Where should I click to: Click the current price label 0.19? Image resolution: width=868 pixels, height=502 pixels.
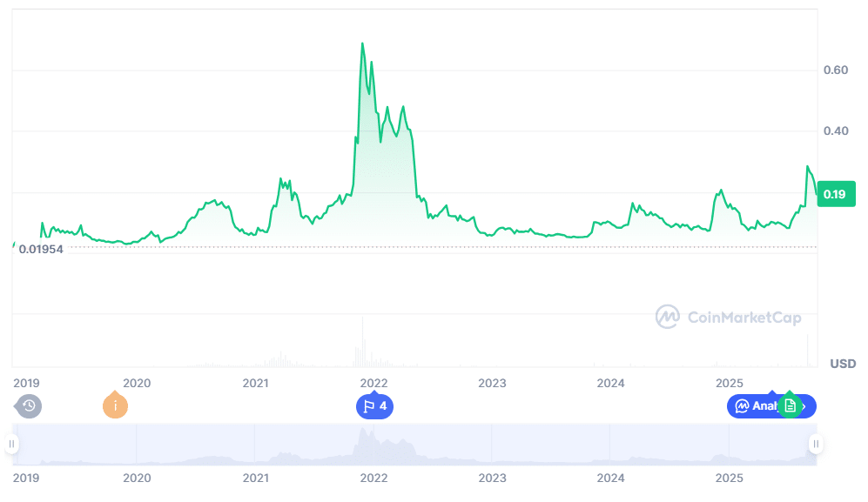click(x=834, y=194)
